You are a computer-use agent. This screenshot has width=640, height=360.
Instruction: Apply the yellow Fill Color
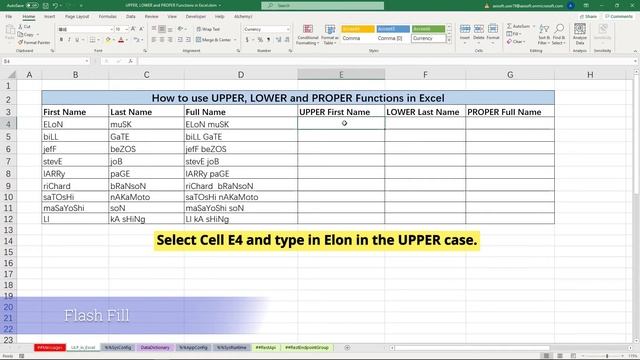point(108,40)
